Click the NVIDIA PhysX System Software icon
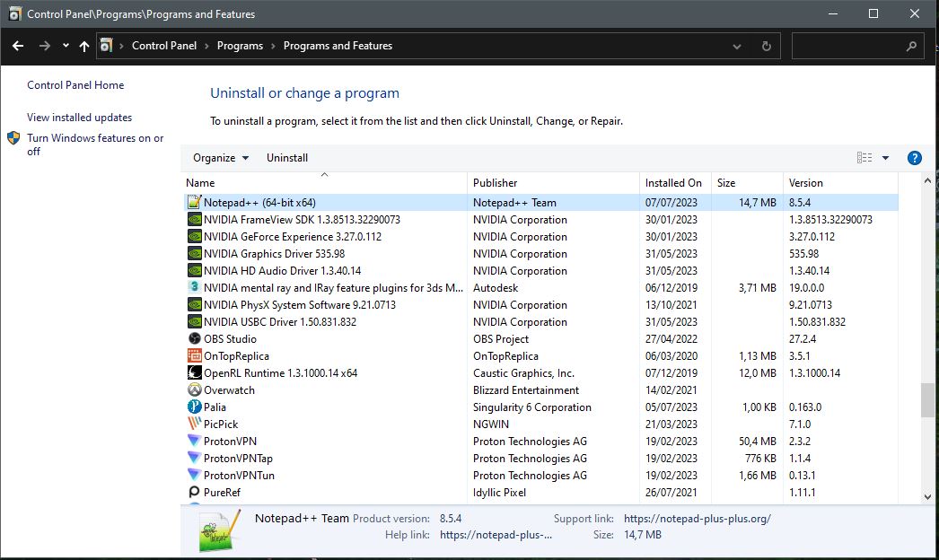 [195, 305]
